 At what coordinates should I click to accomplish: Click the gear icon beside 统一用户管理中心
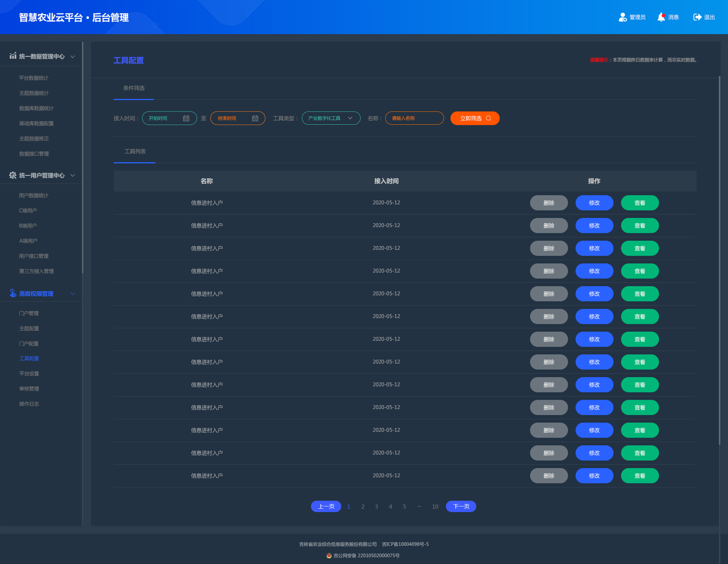tap(13, 175)
